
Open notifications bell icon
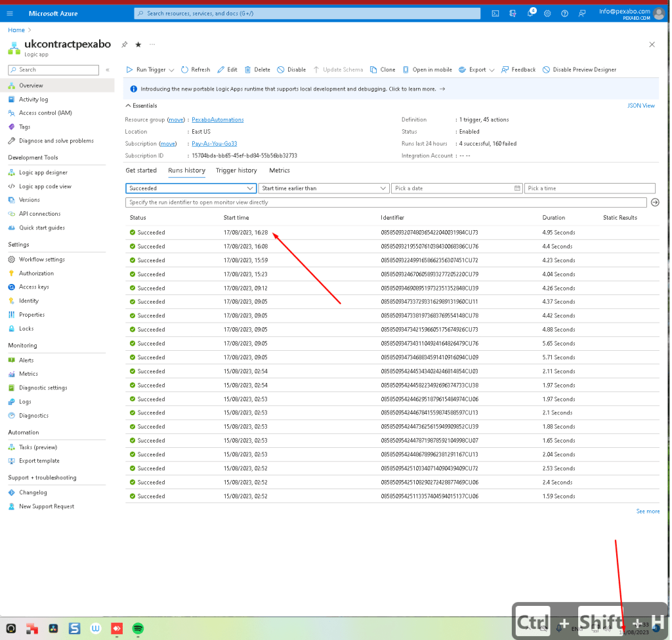[530, 13]
